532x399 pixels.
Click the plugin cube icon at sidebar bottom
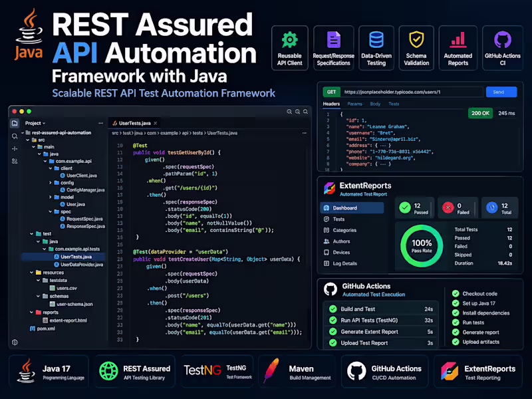coord(15,342)
